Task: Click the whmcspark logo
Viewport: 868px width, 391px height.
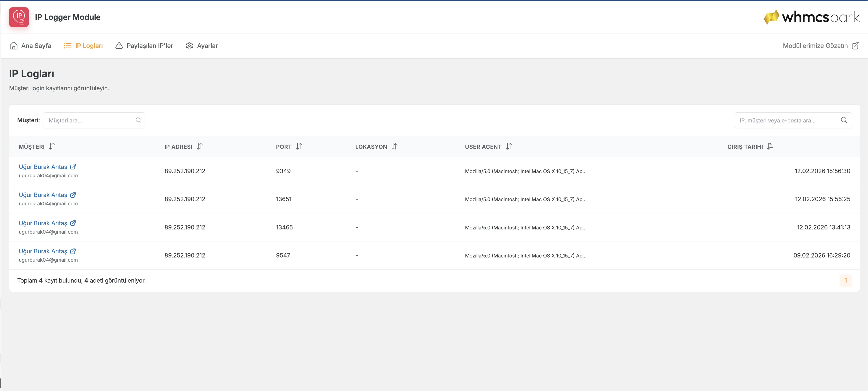Action: coord(811,17)
